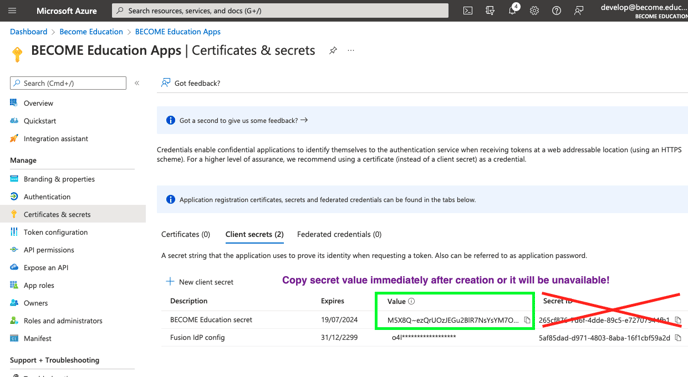Focus the top resource search box
Viewport: 688px width, 377px height.
point(280,11)
